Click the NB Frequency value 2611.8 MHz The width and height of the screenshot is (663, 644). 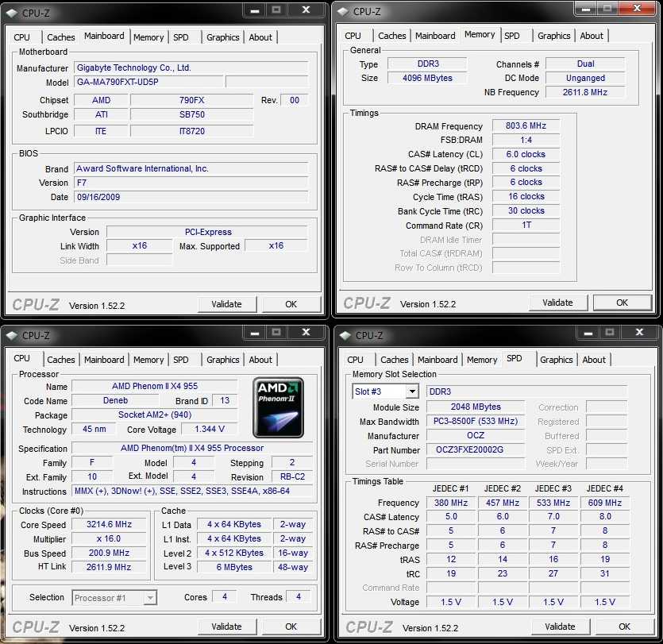point(585,92)
